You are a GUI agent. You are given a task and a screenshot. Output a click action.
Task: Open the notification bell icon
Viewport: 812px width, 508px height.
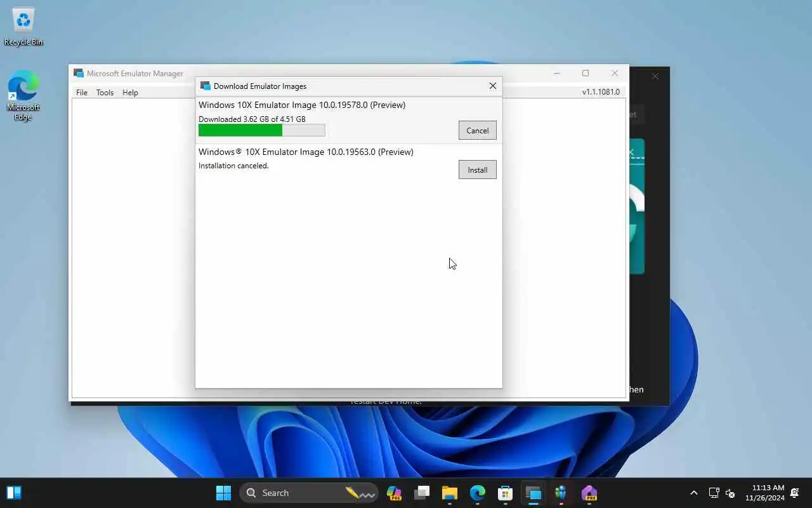[795, 493]
